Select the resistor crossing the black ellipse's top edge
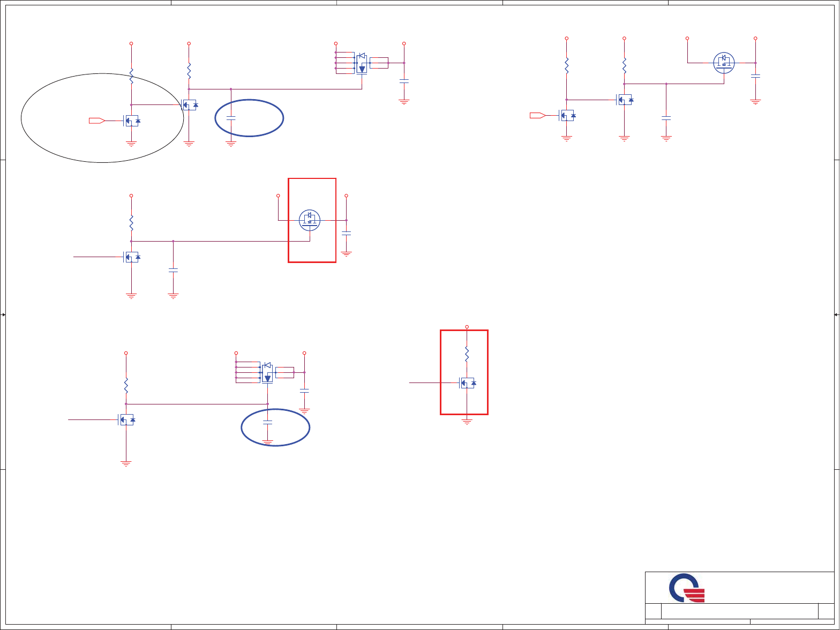The height and width of the screenshot is (630, 840). [131, 76]
